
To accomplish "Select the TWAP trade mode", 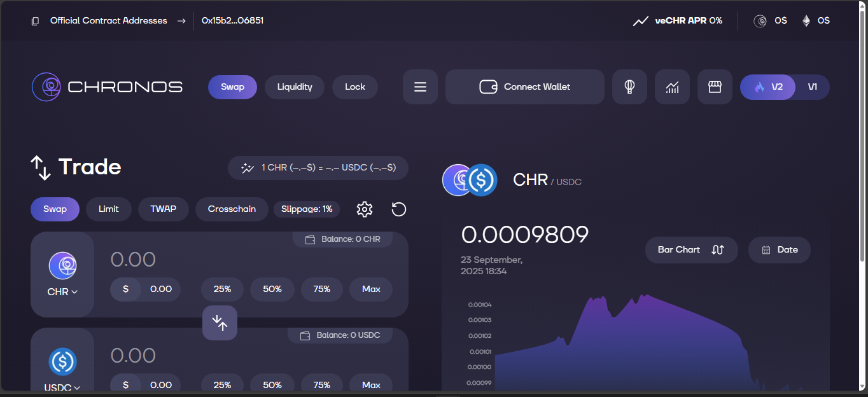I will pos(163,209).
